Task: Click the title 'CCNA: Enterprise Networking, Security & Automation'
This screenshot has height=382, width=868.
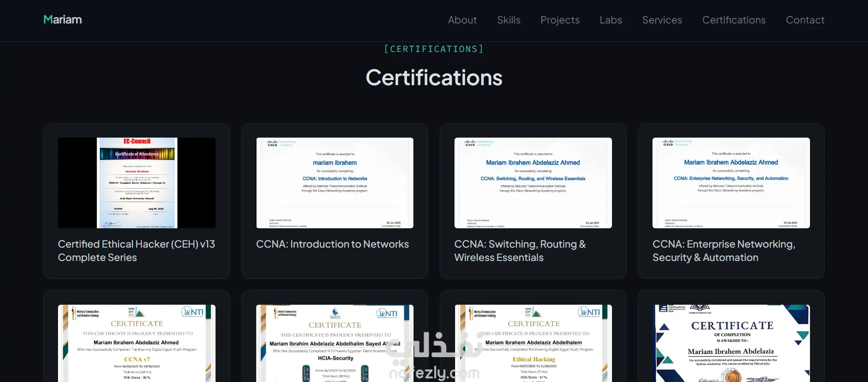Action: click(724, 251)
